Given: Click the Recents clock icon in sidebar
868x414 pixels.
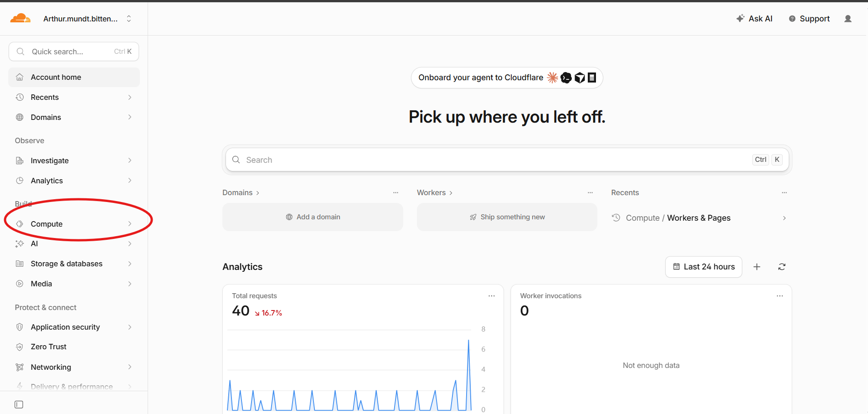Looking at the screenshot, I should click(x=20, y=97).
